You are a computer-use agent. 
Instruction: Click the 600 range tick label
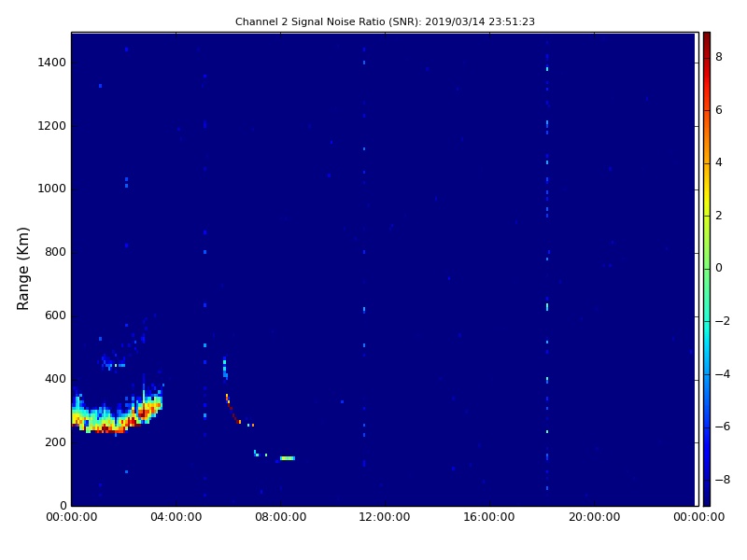click(x=55, y=315)
